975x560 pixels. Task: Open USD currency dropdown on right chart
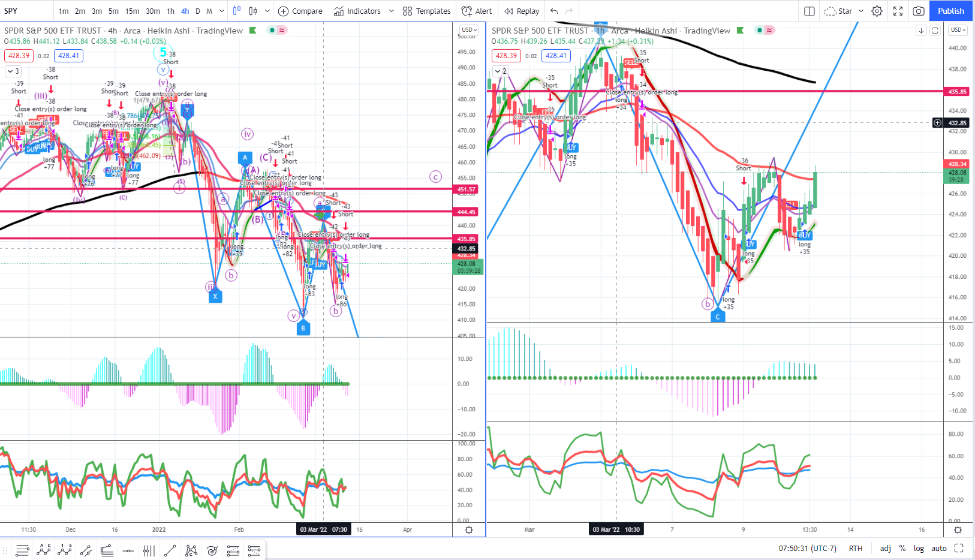click(x=958, y=30)
